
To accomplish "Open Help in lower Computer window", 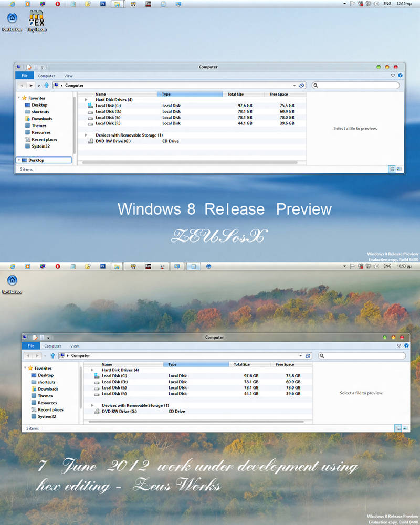I will pos(406,346).
